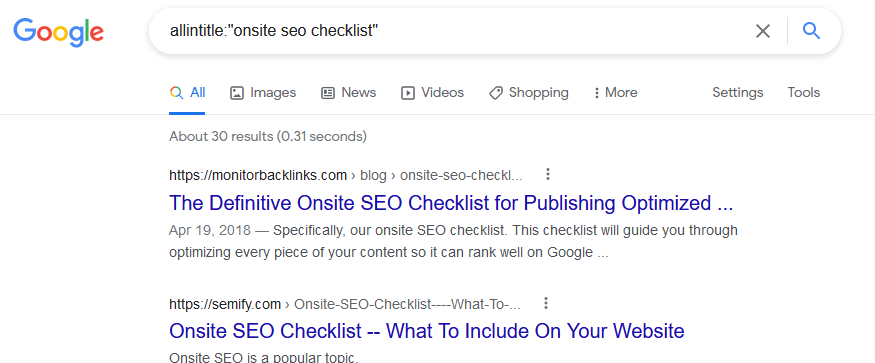
Task: Show the search Tools
Action: [804, 93]
